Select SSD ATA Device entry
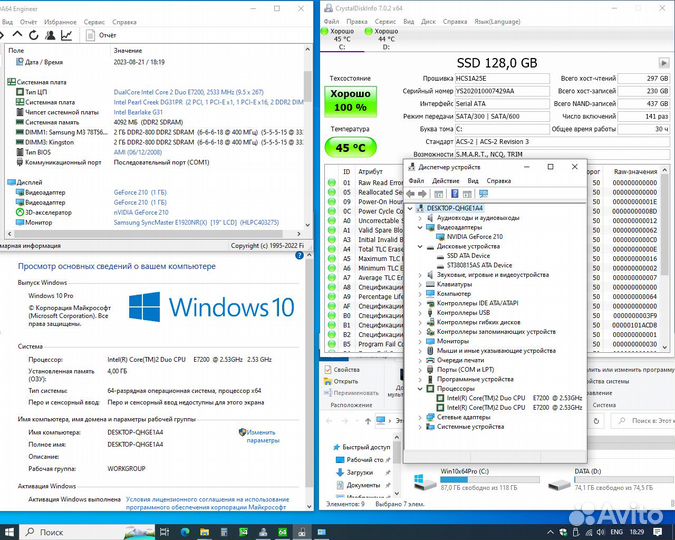The image size is (675, 540). (468, 256)
